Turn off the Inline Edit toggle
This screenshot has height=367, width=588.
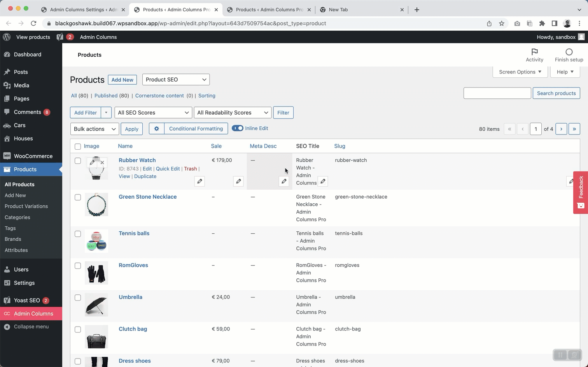(x=238, y=128)
